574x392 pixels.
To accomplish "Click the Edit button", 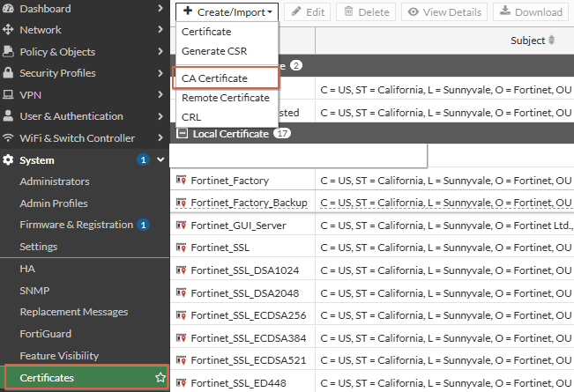I will (308, 12).
